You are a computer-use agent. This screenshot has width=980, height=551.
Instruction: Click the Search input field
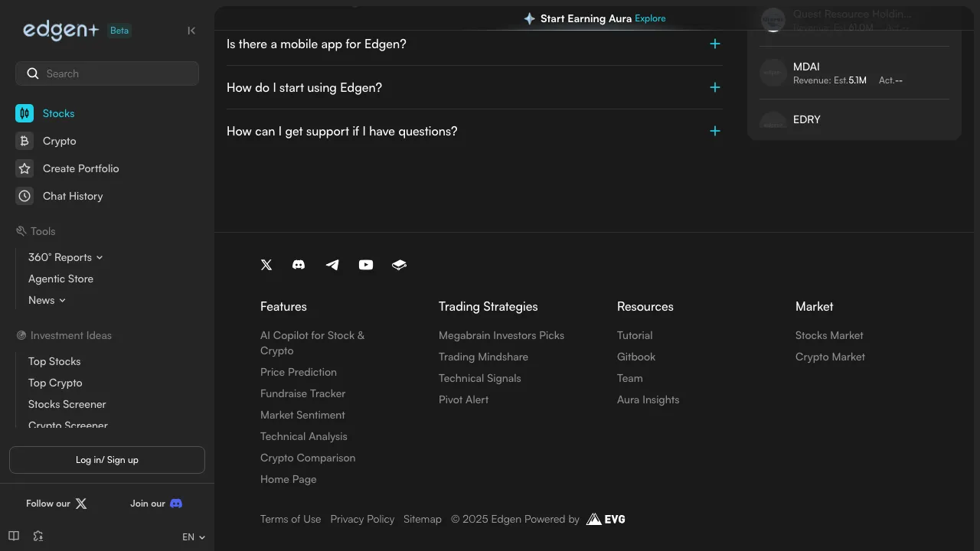[107, 73]
